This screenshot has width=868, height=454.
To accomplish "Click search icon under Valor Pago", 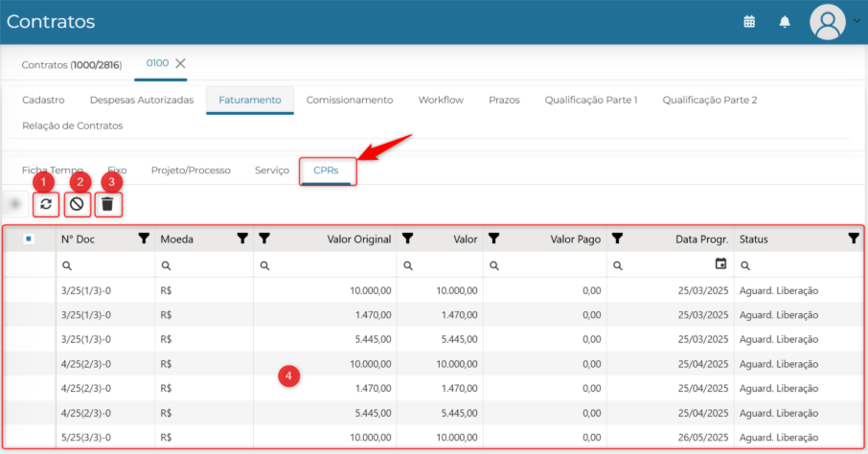I will (x=494, y=265).
